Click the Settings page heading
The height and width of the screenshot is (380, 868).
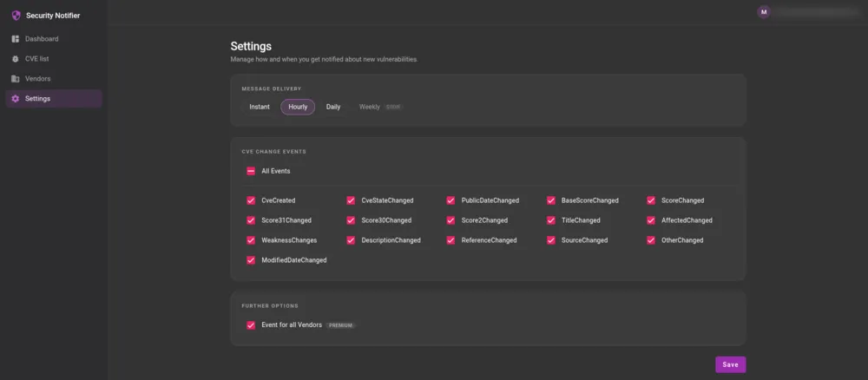pos(251,46)
